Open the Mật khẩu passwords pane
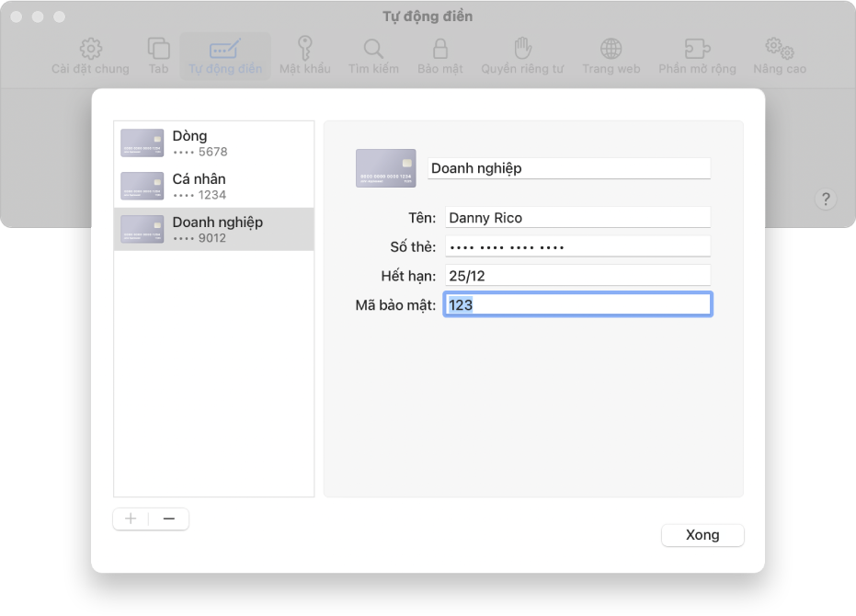 304,56
